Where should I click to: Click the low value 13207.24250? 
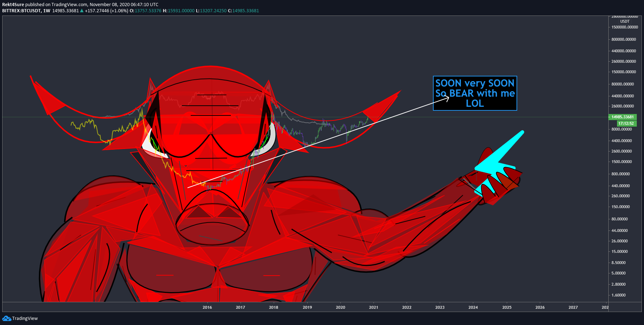click(213, 10)
